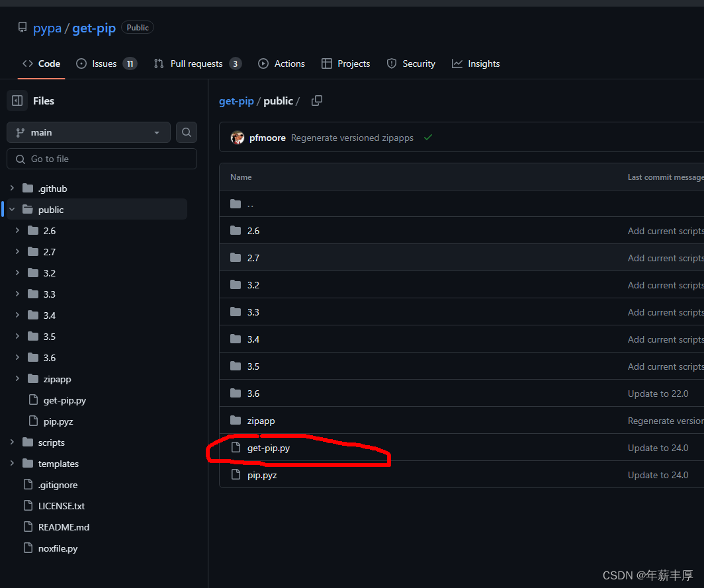The width and height of the screenshot is (704, 588).
Task: Open the main branch dropdown
Action: coord(89,132)
